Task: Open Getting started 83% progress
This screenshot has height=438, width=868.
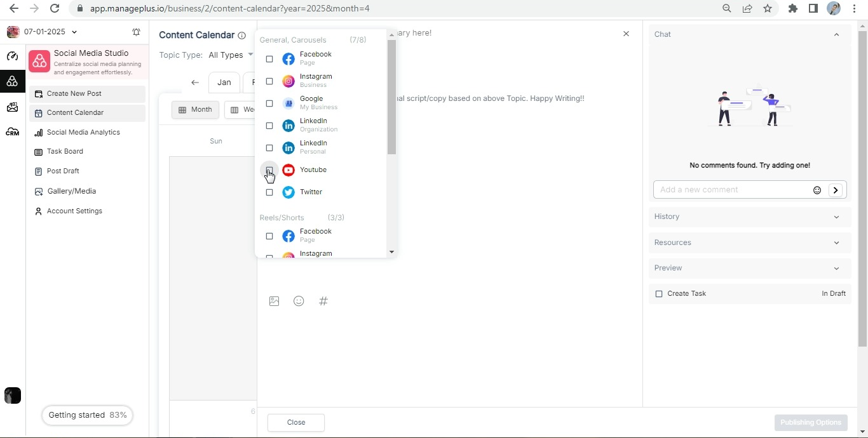Action: [x=87, y=415]
